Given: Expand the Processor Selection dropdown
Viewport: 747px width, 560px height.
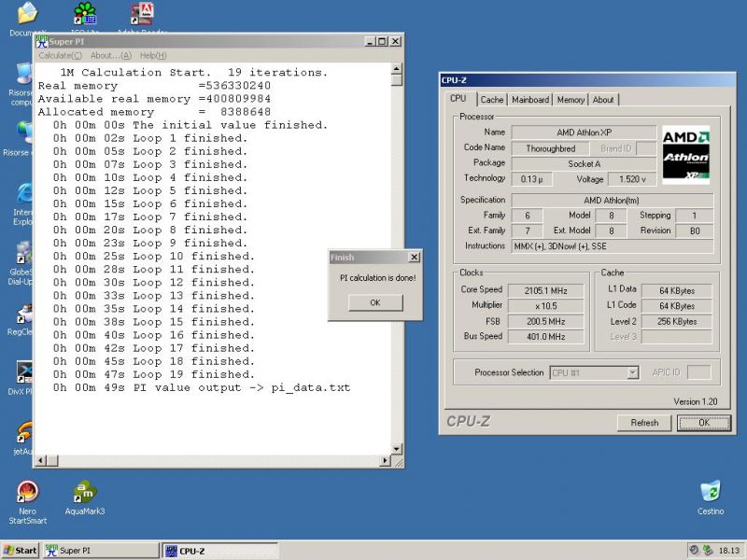Looking at the screenshot, I should point(633,372).
